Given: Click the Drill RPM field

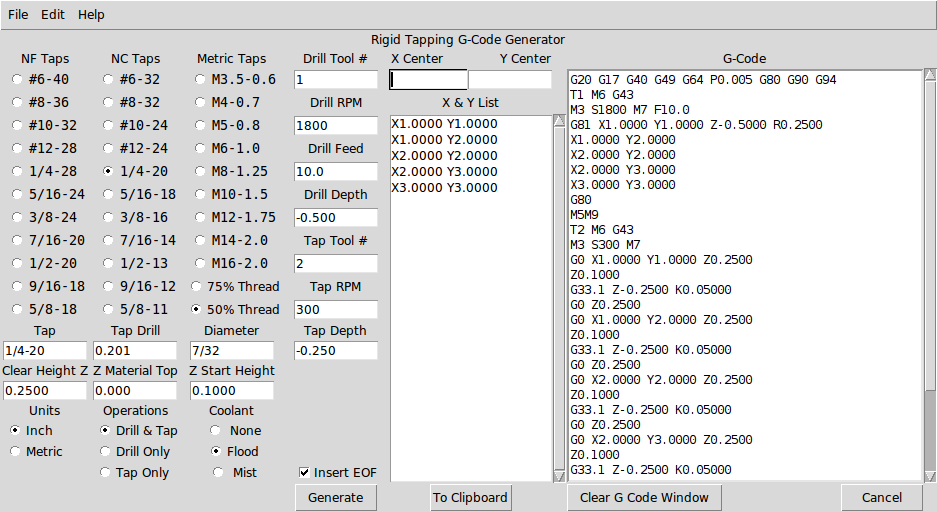Looking at the screenshot, I should [336, 125].
